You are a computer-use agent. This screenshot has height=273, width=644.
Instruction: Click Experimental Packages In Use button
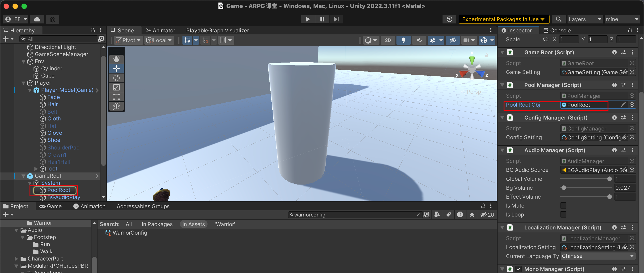tap(503, 19)
